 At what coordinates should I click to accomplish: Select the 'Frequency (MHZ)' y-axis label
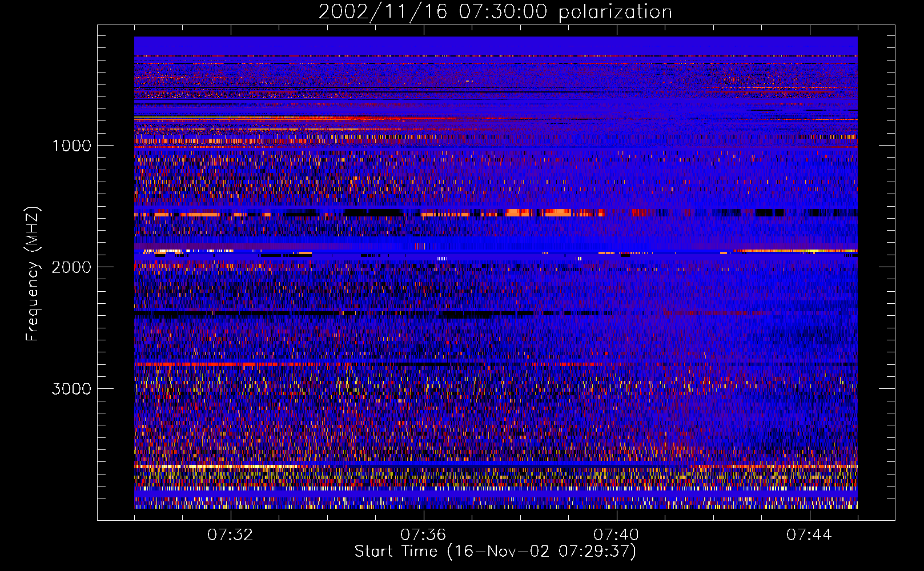[33, 274]
